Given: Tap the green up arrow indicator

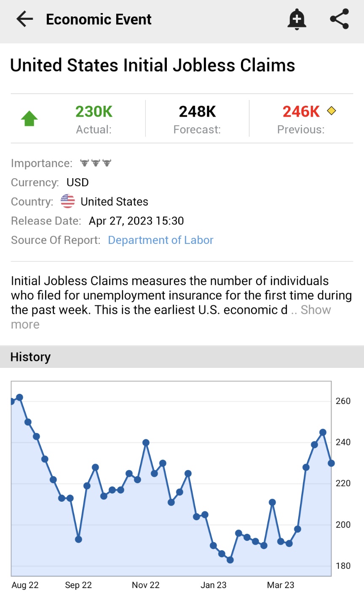Looking at the screenshot, I should [29, 118].
